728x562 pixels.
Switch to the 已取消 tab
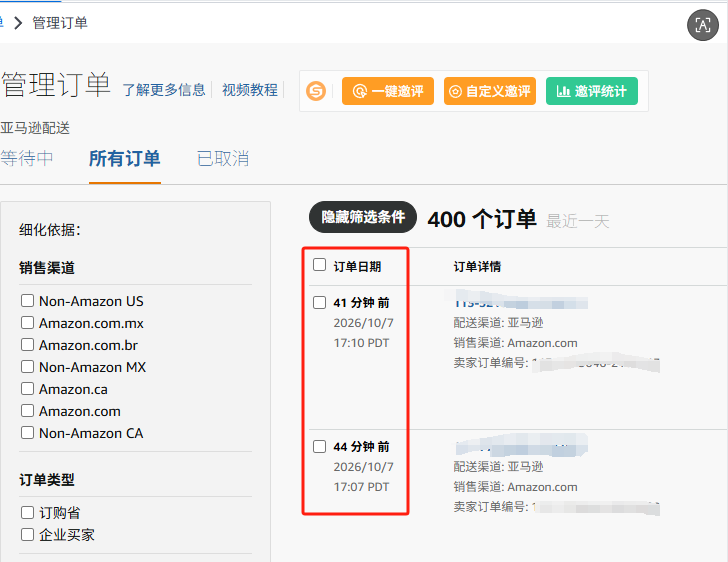[x=223, y=158]
